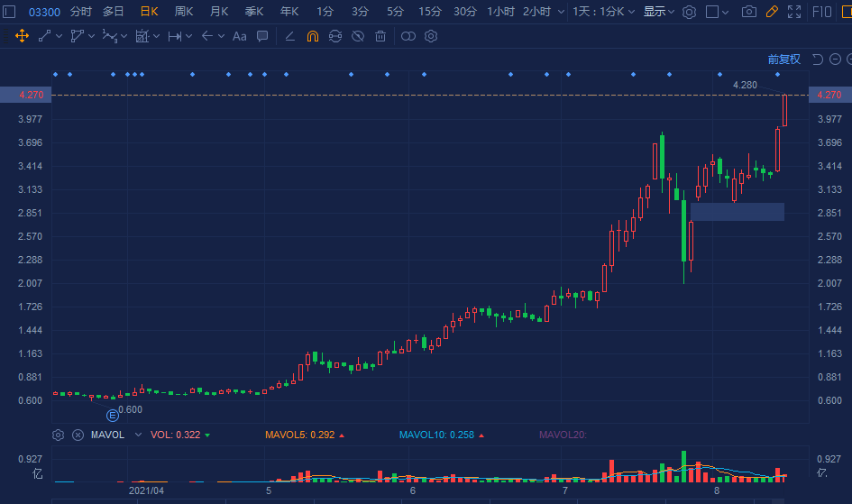Screen dimensions: 852x504
Task: Select the 季K period tab
Action: 253,12
